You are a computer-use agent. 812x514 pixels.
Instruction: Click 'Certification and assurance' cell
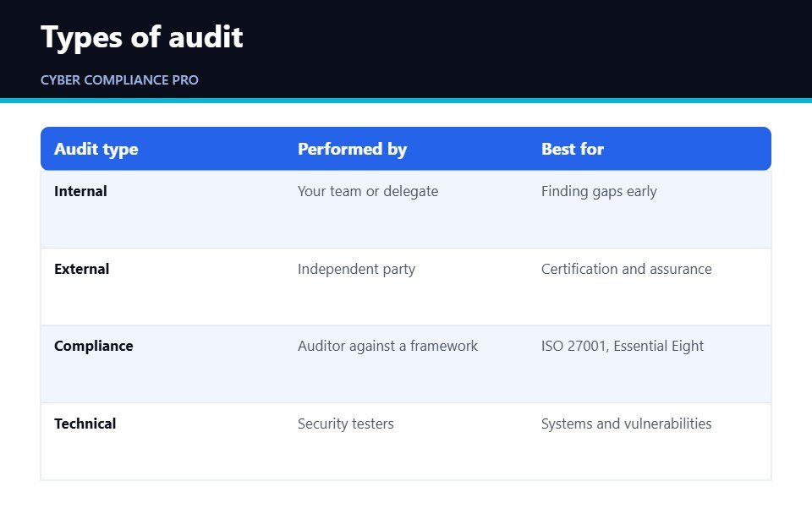point(626,269)
